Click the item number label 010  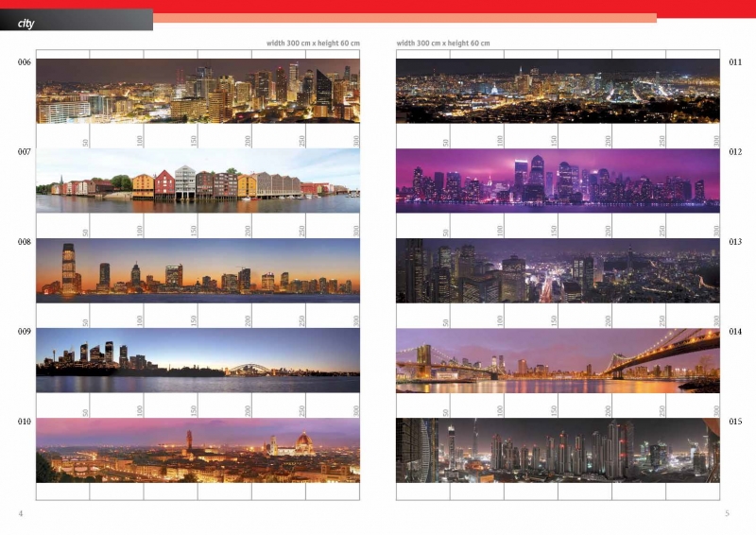click(24, 422)
